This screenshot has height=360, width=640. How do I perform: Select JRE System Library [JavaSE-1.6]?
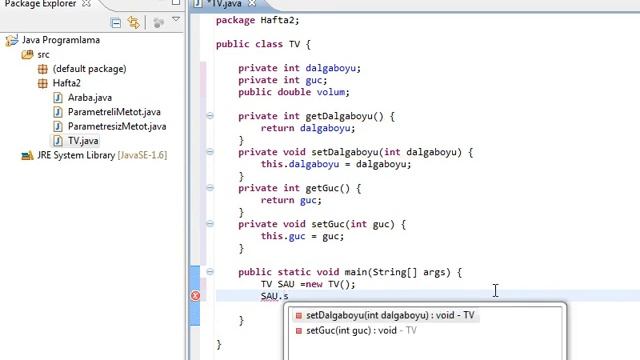(x=102, y=155)
